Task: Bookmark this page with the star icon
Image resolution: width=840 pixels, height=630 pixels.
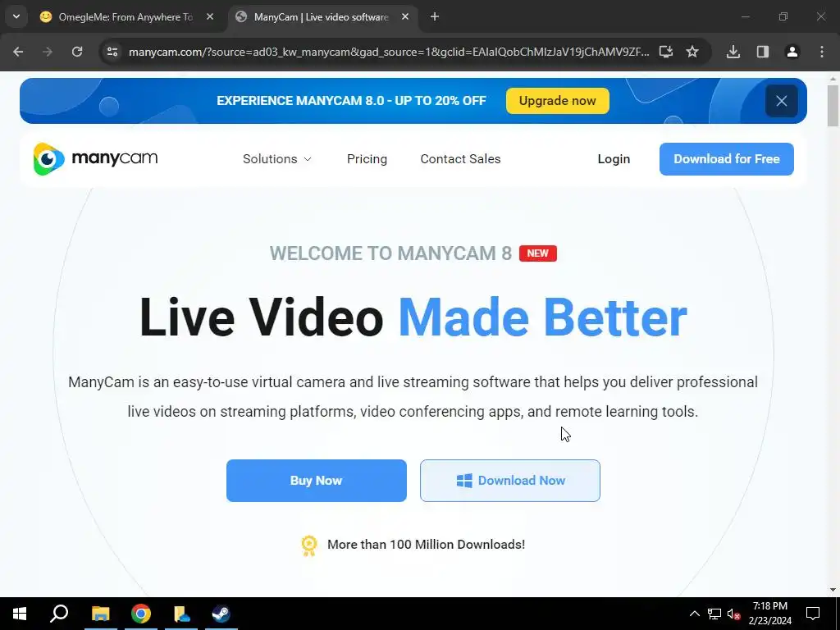Action: click(692, 52)
